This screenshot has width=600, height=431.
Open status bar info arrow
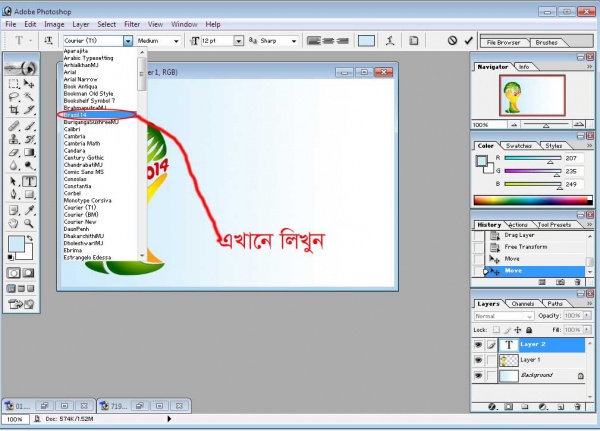(x=169, y=419)
